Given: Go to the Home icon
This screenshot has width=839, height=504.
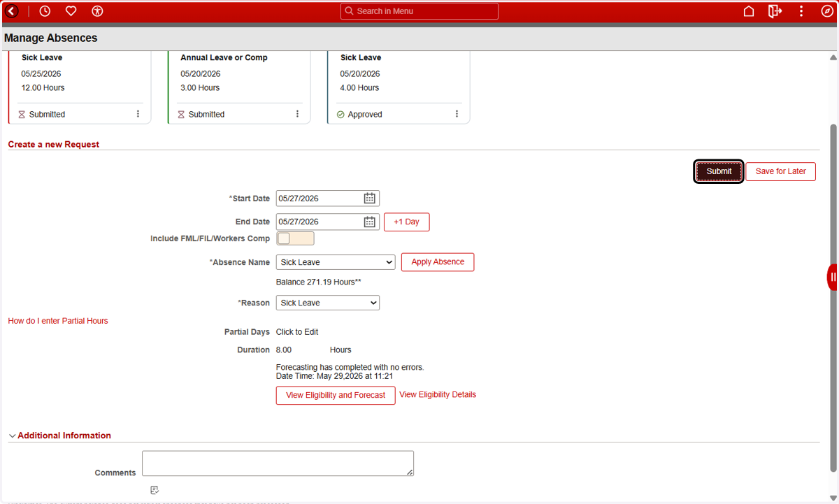Looking at the screenshot, I should (x=749, y=11).
